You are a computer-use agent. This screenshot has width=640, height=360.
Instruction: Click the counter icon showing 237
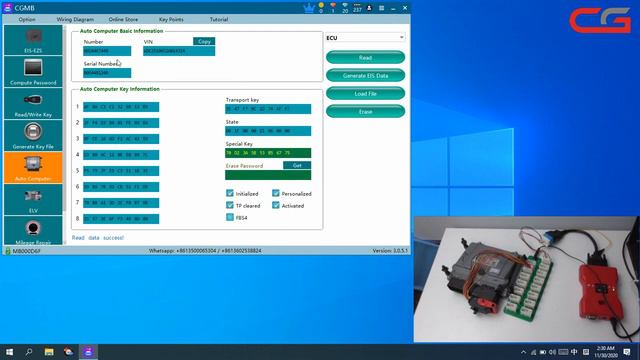pos(357,8)
